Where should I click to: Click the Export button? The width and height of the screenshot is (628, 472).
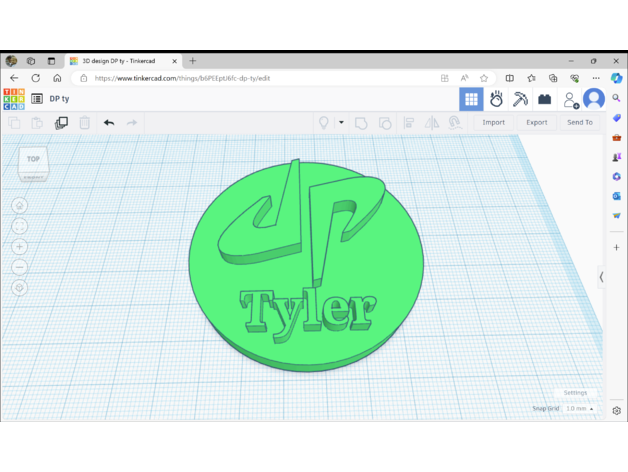[x=537, y=122]
